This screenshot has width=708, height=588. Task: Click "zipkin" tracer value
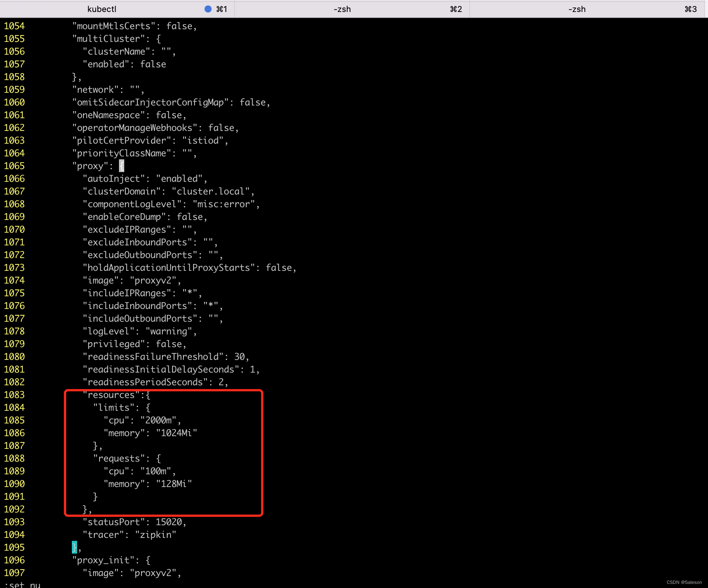[x=156, y=535]
